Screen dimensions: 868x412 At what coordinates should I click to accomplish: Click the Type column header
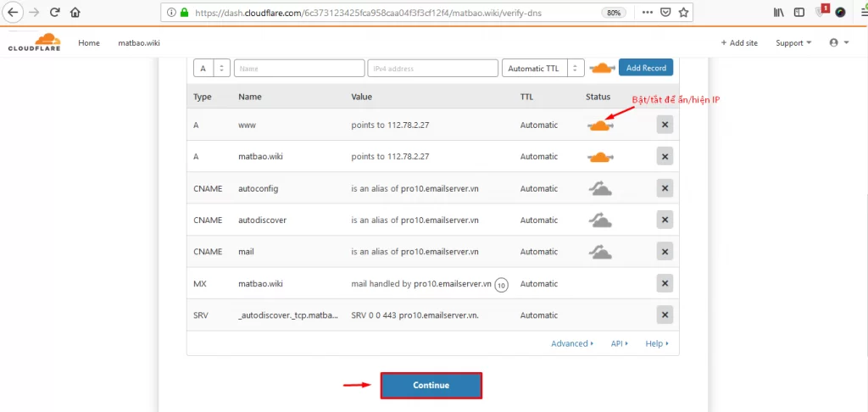tap(203, 97)
